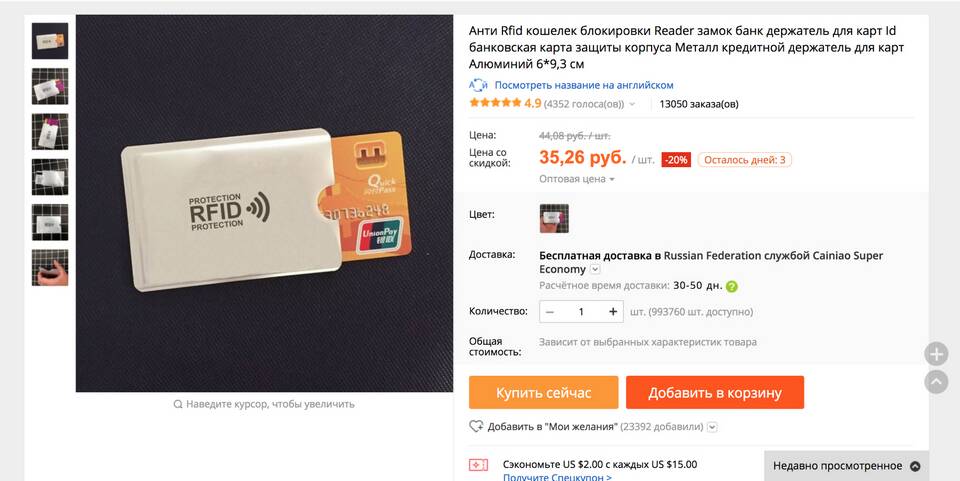960x481 pixels.
Task: Select the last thumbnail showing a hand
Action: click(x=50, y=267)
